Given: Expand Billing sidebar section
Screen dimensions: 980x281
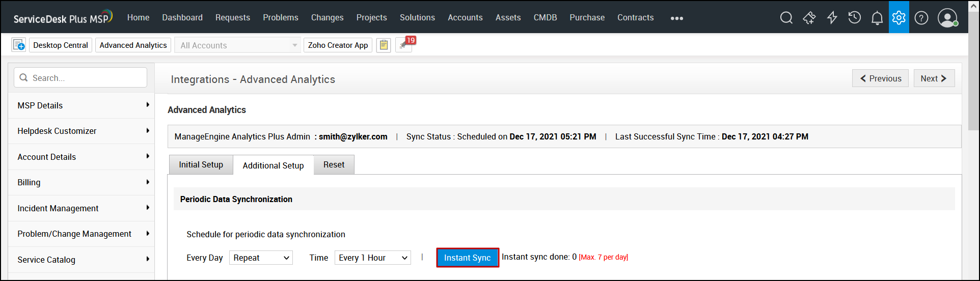Looking at the screenshot, I should (x=81, y=182).
